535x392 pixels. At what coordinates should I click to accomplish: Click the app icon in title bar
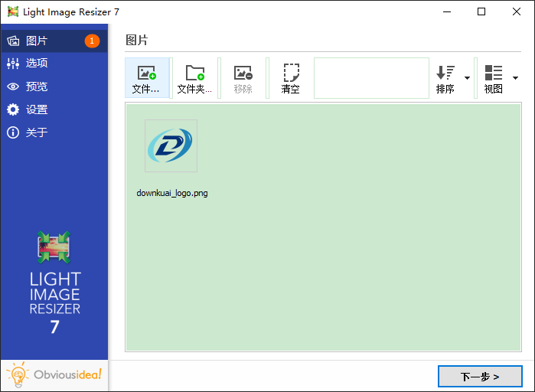pyautogui.click(x=13, y=11)
